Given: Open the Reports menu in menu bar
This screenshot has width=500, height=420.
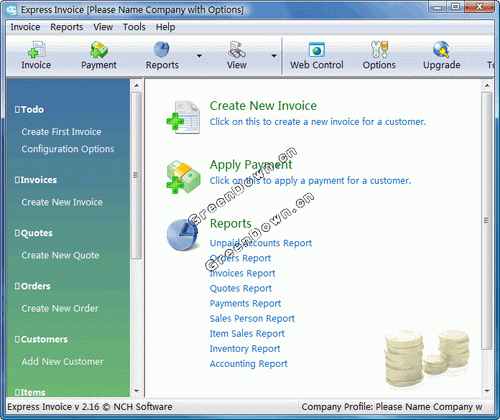Looking at the screenshot, I should [67, 27].
